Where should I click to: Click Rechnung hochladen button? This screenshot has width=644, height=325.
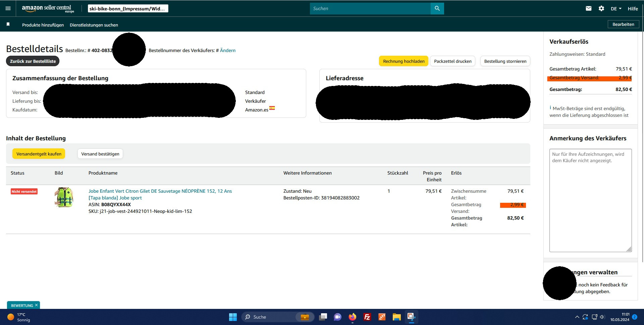click(x=404, y=61)
